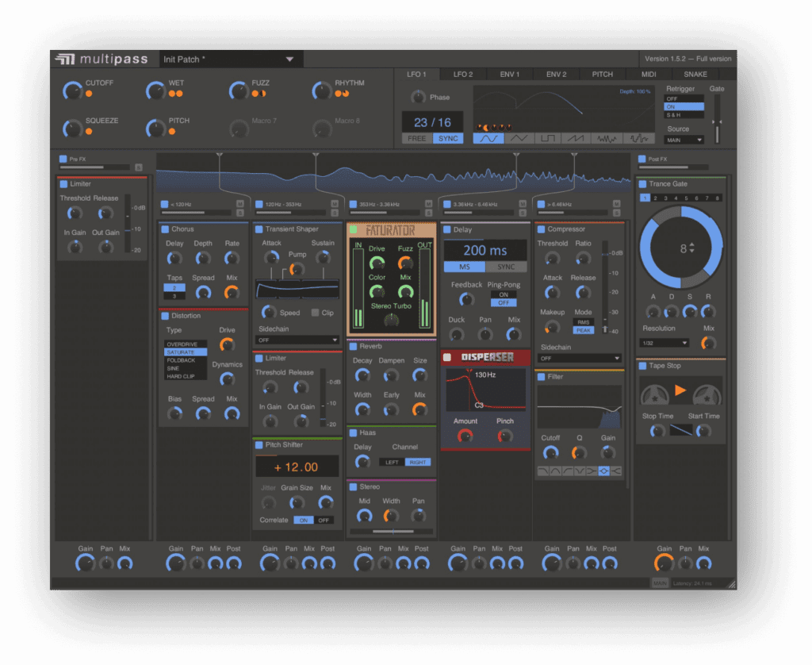Screen dimensions: 812x665
Task: Switch Delay time mode to SYNC
Action: pyautogui.click(x=506, y=267)
